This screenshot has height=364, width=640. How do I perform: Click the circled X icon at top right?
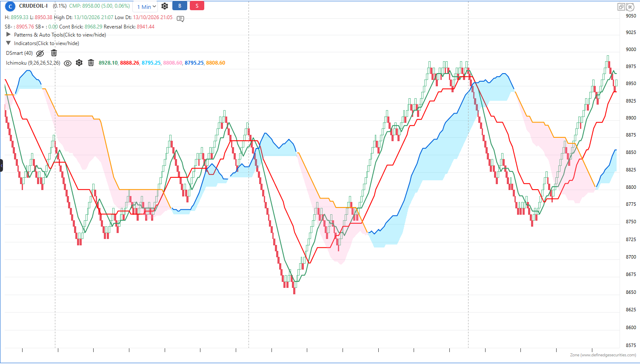tap(630, 7)
